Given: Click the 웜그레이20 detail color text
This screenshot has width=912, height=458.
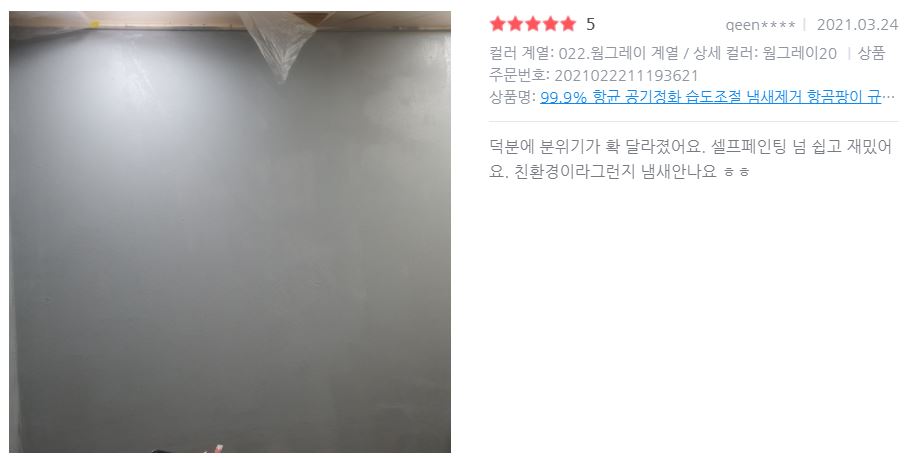Looking at the screenshot, I should [x=799, y=54].
